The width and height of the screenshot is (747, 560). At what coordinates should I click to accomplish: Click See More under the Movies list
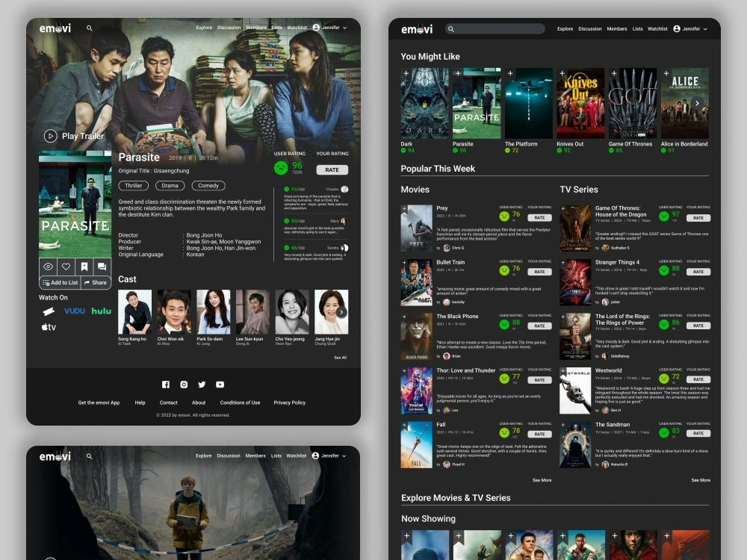542,480
